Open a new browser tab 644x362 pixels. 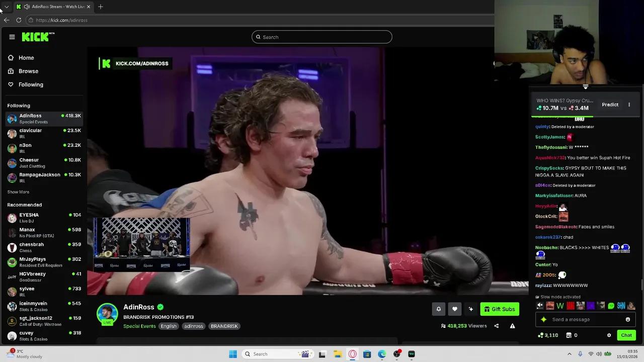pos(101,7)
